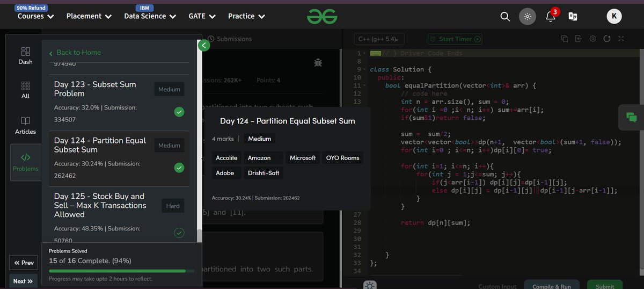Click '4 marks' text in popup
This screenshot has height=289, width=644.
(223, 139)
